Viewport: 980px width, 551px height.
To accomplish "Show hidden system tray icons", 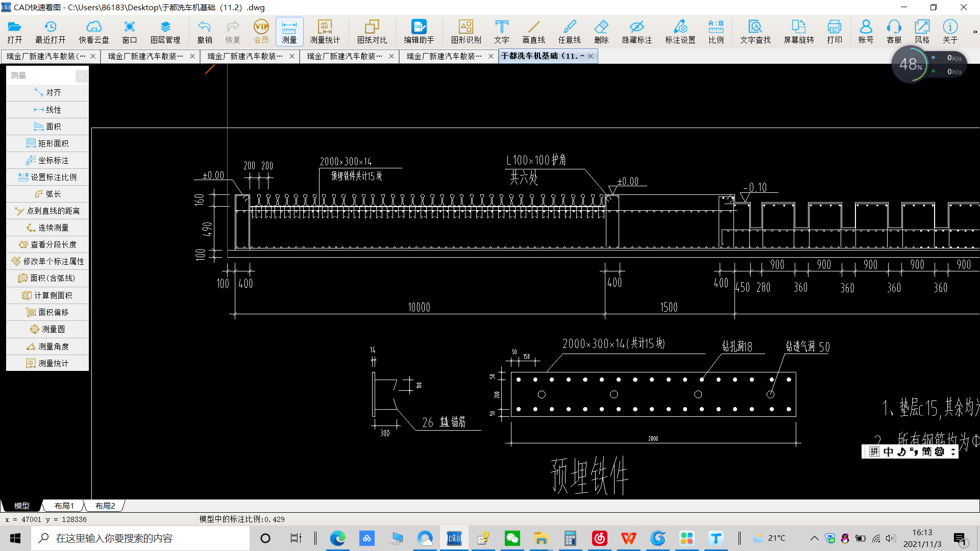I will coord(814,538).
